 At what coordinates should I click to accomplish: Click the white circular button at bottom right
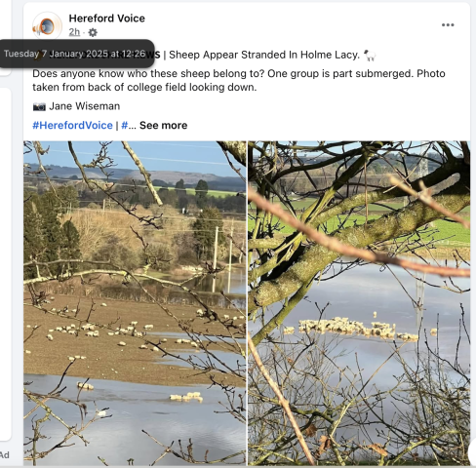472,451
